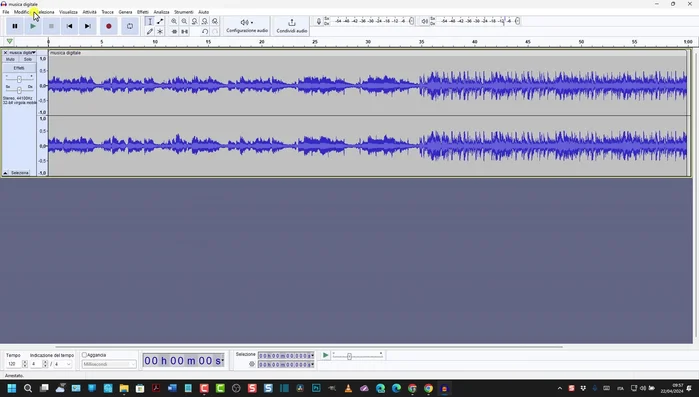The height and width of the screenshot is (397, 699).
Task: Click the Zoom In magnifier
Action: point(174,21)
